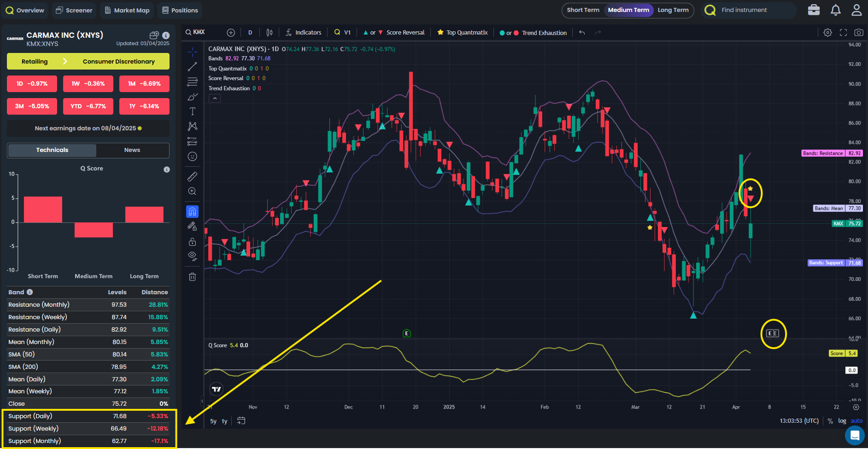Viewport: 868px width, 449px height.
Task: Switch to Long Term view
Action: [673, 10]
